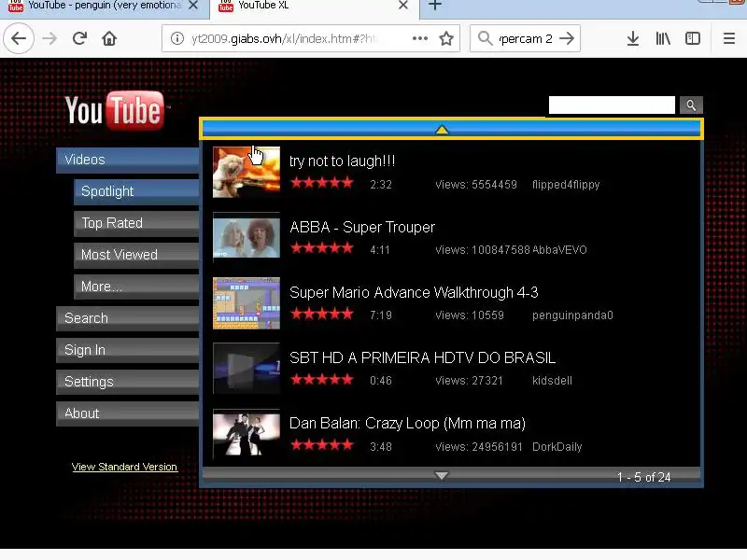Click the 1 - 5 of 24 counter
The height and width of the screenshot is (560, 747).
643,477
